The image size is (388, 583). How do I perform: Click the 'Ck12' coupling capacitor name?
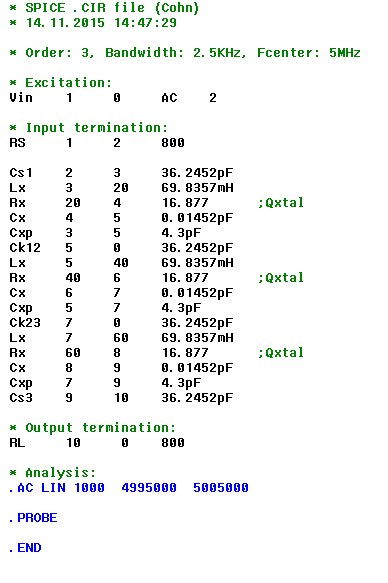pos(25,248)
